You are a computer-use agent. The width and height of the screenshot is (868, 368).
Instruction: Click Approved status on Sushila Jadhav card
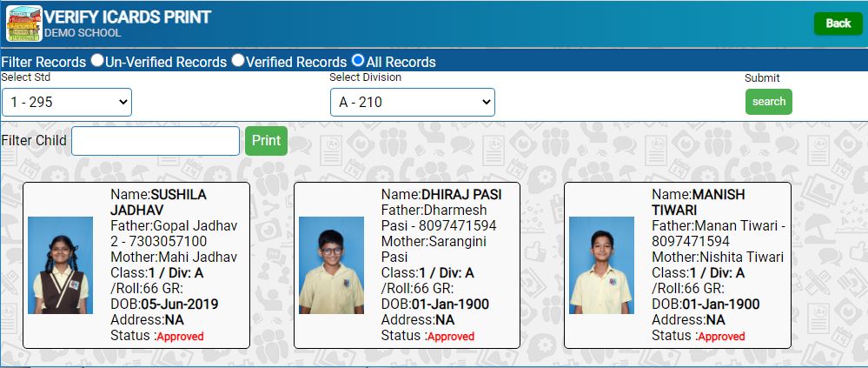181,337
